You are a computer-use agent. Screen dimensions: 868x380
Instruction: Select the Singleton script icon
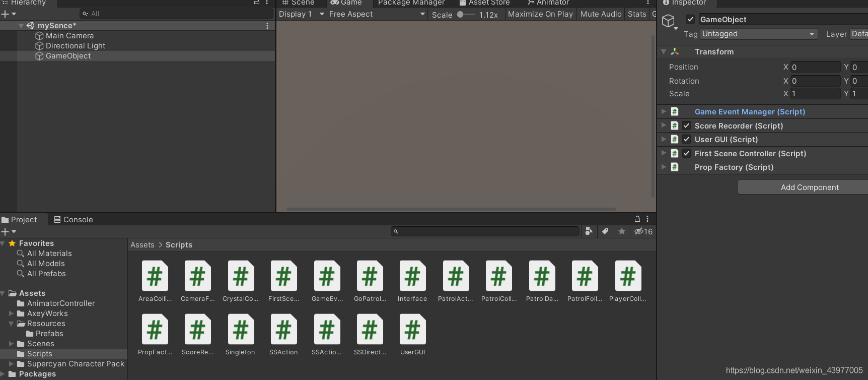tap(241, 330)
